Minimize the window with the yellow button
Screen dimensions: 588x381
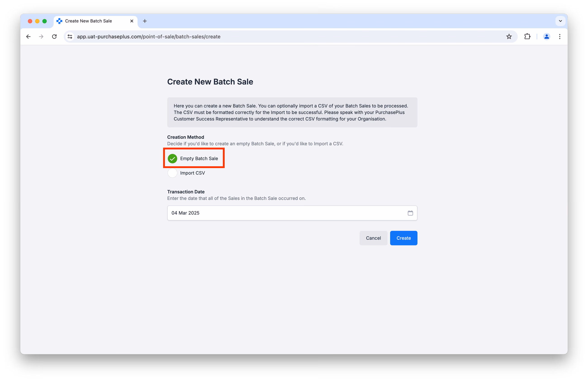[x=37, y=21]
